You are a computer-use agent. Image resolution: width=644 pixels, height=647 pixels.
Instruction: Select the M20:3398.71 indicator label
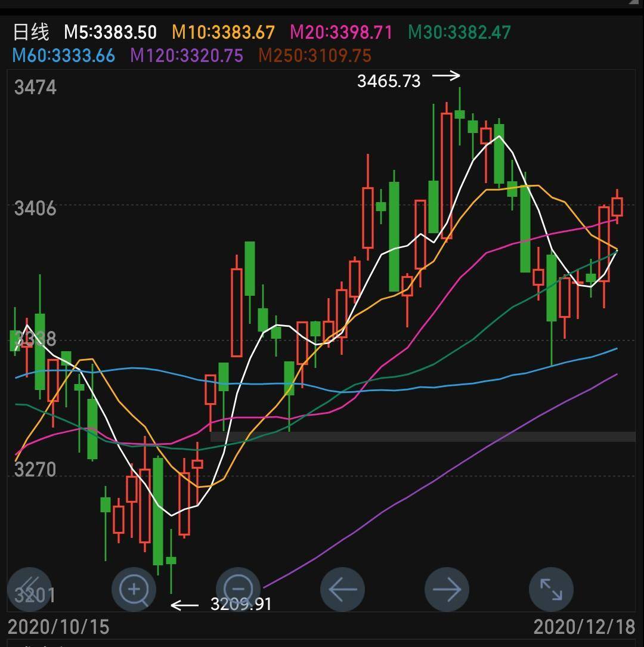tap(341, 32)
